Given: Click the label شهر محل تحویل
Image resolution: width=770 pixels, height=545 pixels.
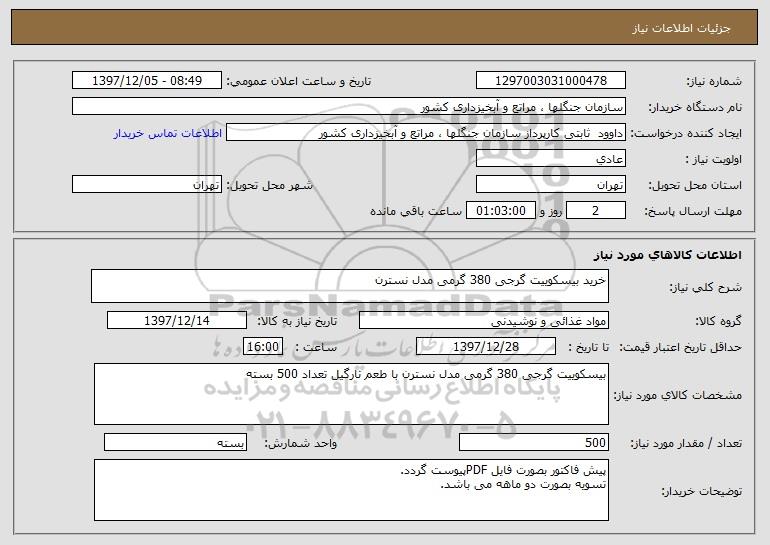Looking at the screenshot, I should tap(269, 185).
